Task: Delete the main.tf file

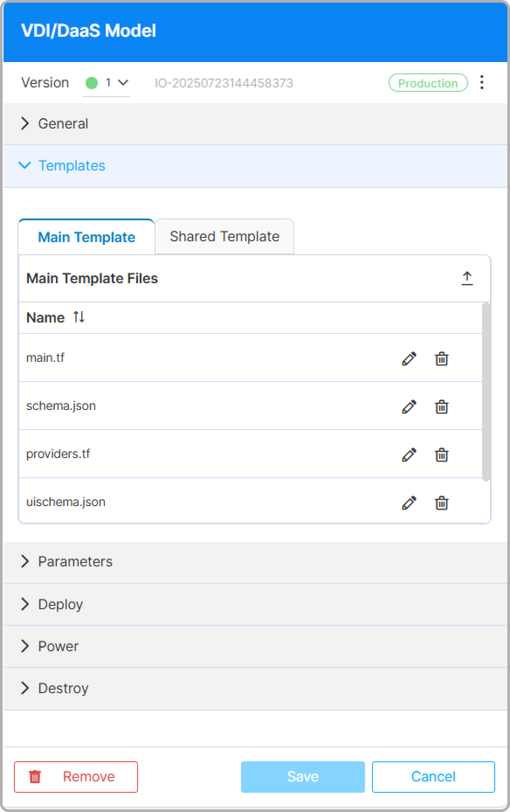Action: point(441,359)
